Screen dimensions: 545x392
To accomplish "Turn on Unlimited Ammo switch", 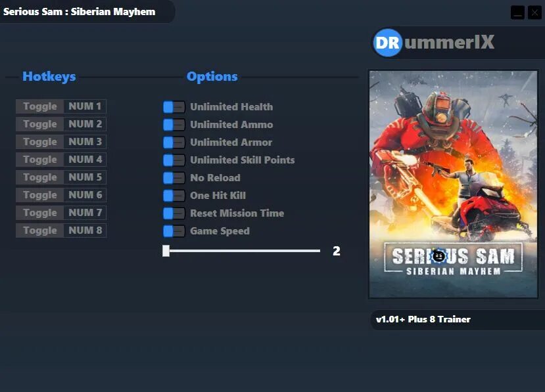I will pos(174,125).
